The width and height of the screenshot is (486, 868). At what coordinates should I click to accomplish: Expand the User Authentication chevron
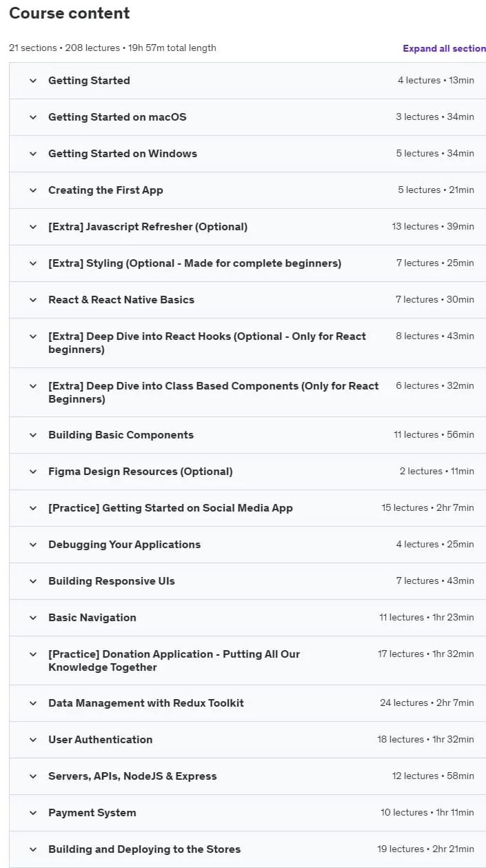32,740
